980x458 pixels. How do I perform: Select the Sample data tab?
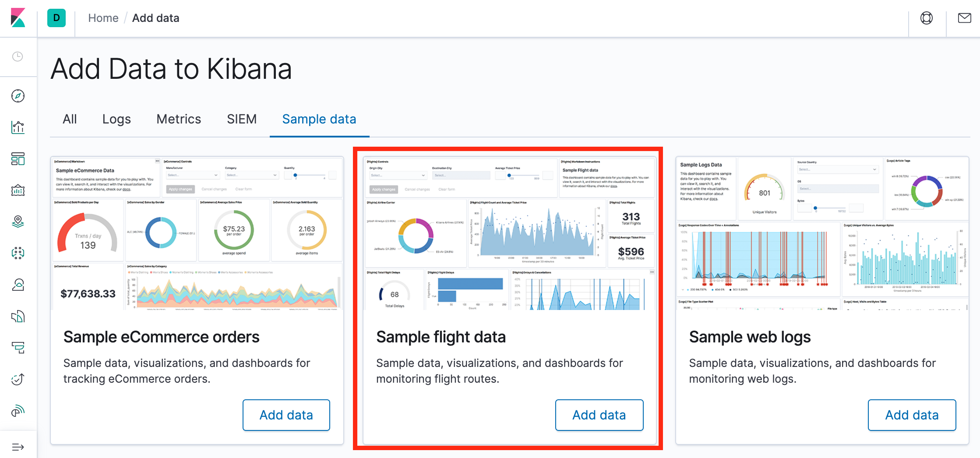[319, 119]
